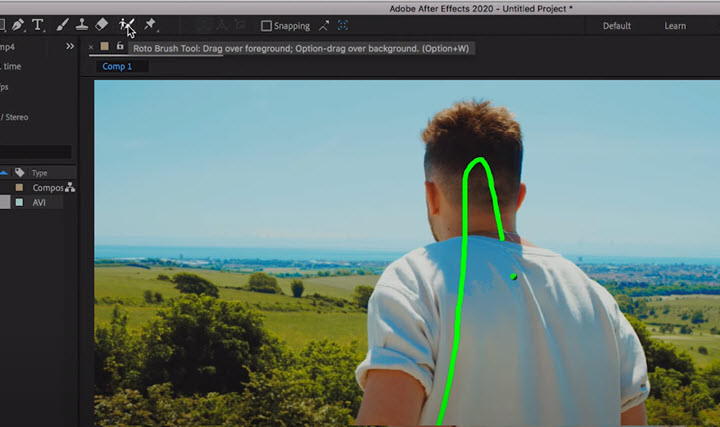Toggle the viewer lock icon
The height and width of the screenshot is (427, 720).
[120, 46]
